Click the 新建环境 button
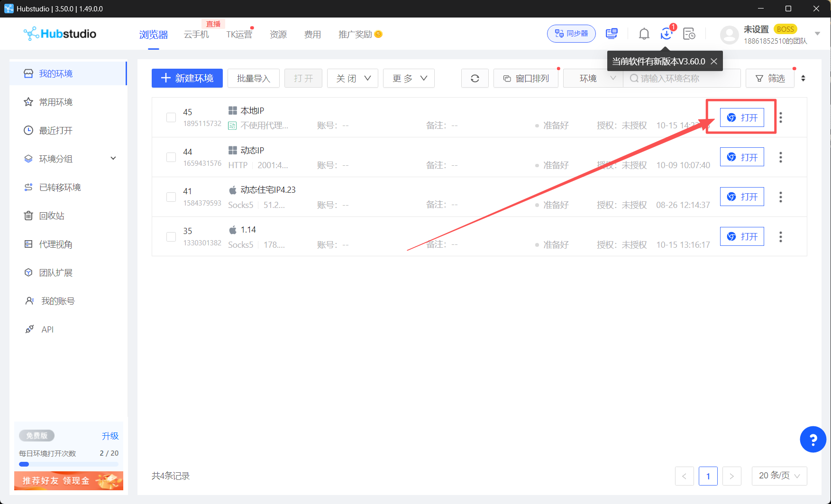831x504 pixels. (x=187, y=78)
